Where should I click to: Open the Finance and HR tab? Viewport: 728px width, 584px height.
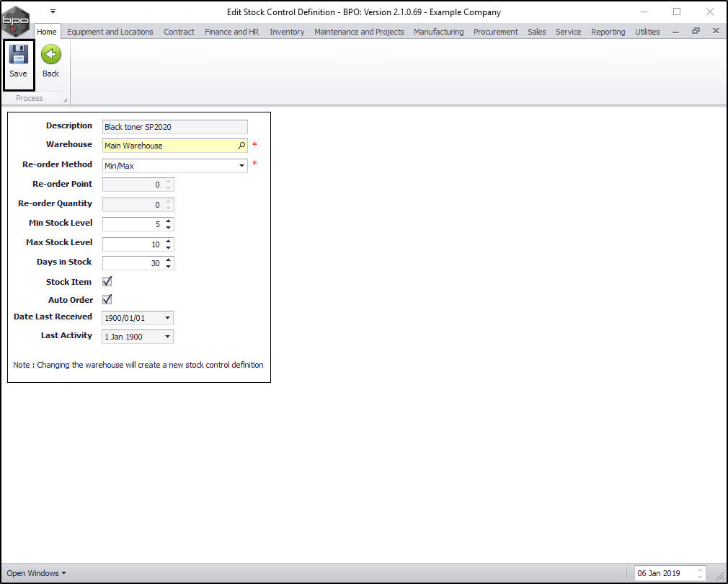[x=231, y=32]
